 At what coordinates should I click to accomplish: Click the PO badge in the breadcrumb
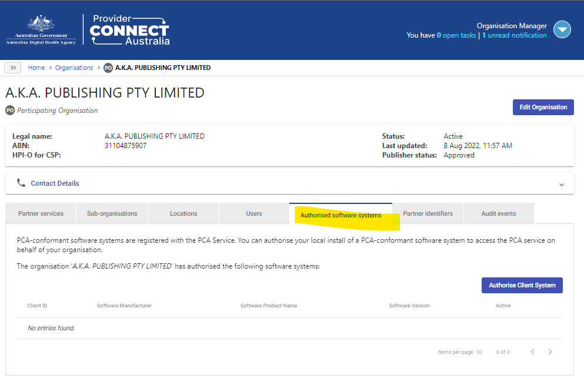coord(108,68)
